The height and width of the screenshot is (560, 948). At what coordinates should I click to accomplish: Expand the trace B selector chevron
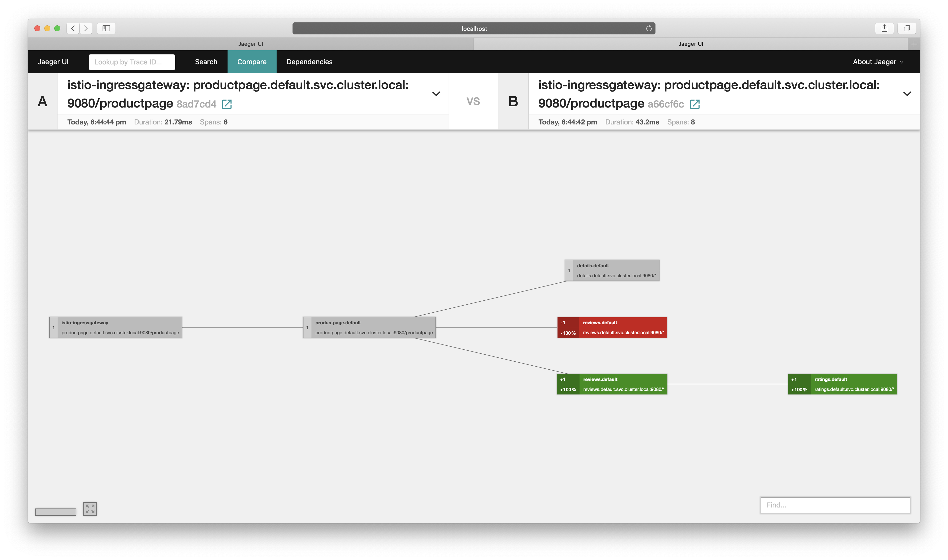click(907, 94)
